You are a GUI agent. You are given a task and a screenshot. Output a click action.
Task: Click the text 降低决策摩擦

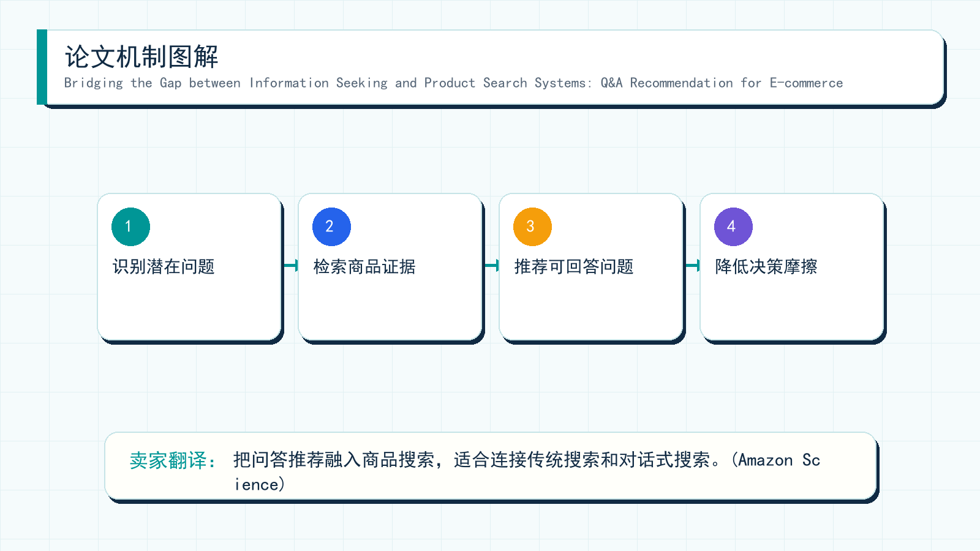coord(766,266)
